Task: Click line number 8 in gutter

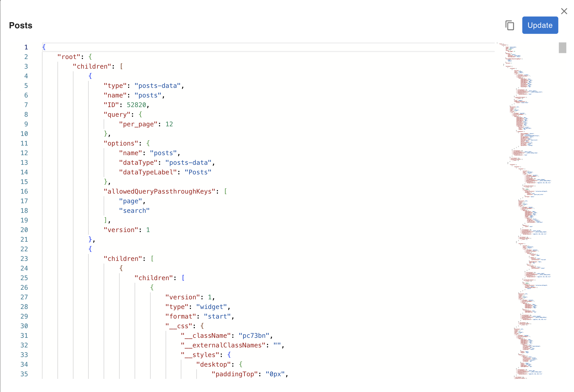Action: 26,115
